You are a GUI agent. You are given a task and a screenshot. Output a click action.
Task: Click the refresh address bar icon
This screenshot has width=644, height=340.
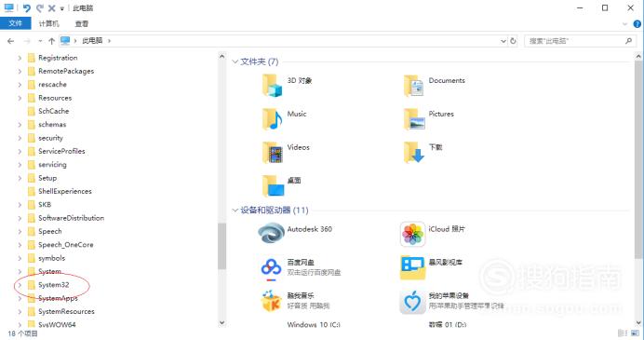513,41
